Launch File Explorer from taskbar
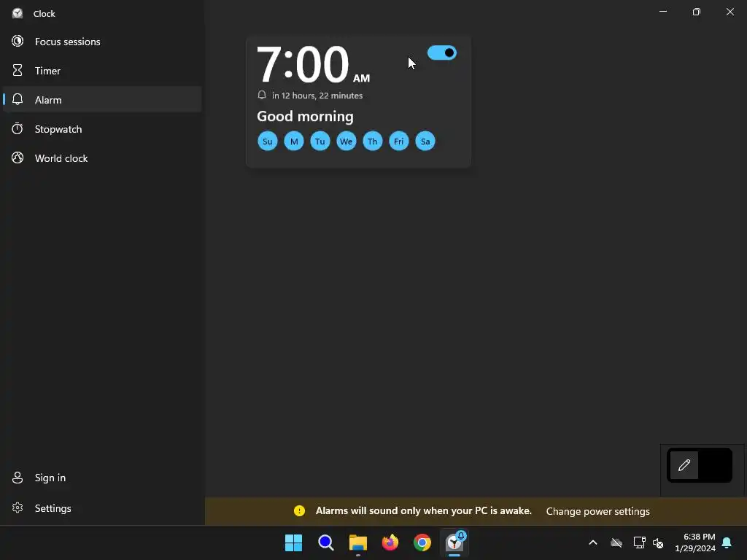Image resolution: width=747 pixels, height=560 pixels. [x=357, y=542]
